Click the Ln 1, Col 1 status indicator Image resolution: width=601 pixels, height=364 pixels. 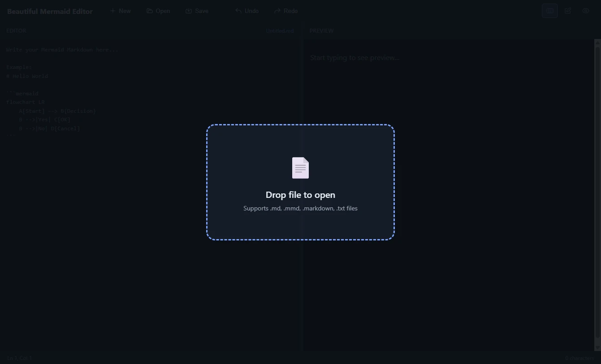19,358
